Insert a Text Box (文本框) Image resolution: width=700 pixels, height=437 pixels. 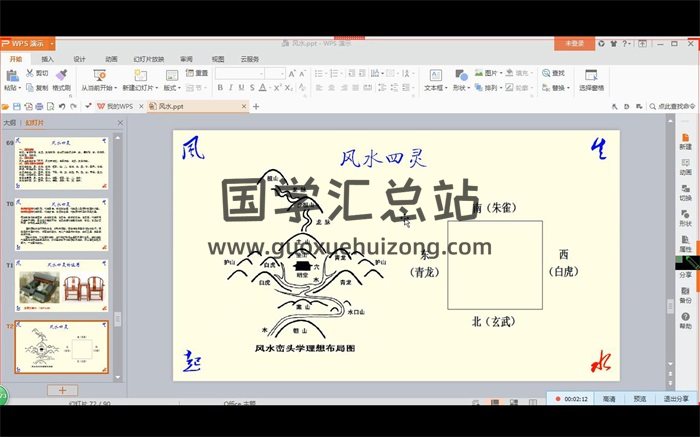point(434,79)
